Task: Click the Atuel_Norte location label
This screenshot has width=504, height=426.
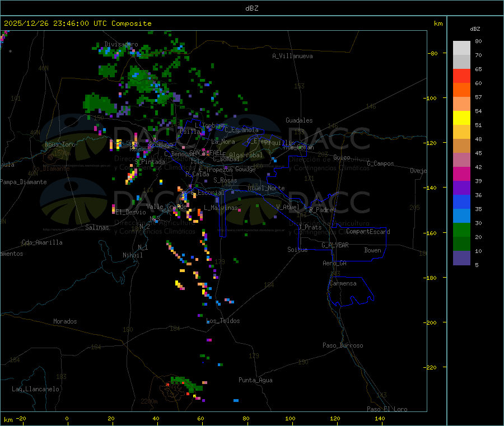Action: tap(266, 188)
